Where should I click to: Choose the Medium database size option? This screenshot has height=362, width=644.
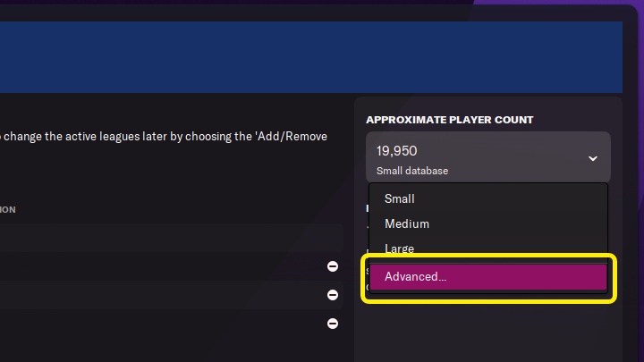(407, 223)
